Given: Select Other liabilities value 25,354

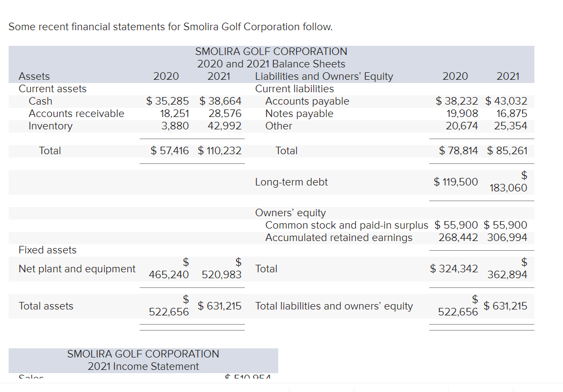Looking at the screenshot, I should click(511, 126).
